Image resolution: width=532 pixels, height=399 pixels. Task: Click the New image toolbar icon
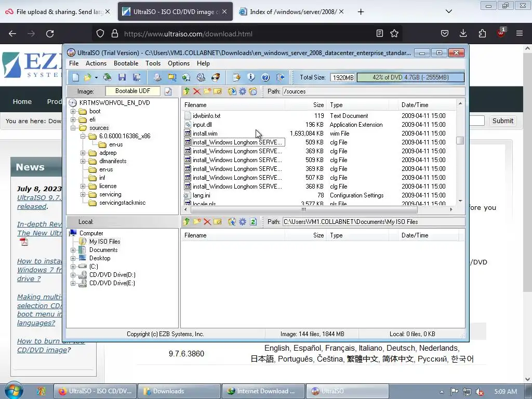(x=75, y=77)
